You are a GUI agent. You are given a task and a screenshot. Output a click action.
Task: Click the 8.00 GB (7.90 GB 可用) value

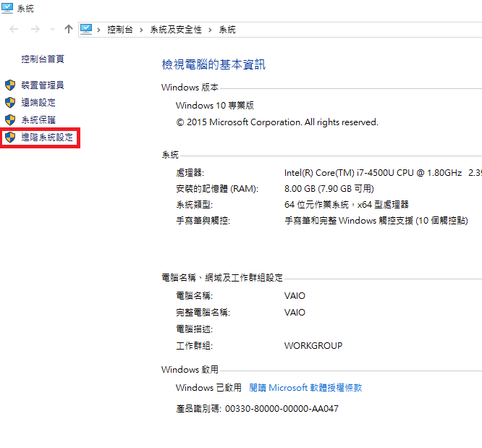pyautogui.click(x=329, y=188)
